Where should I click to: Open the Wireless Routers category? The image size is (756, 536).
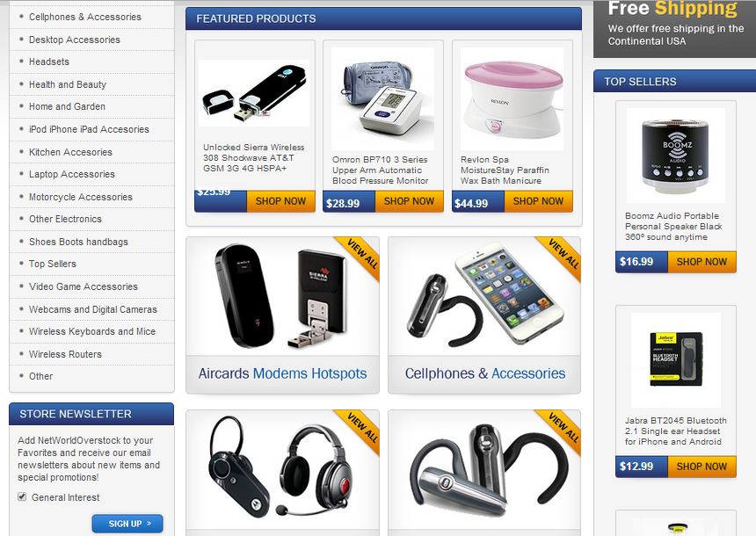click(65, 354)
